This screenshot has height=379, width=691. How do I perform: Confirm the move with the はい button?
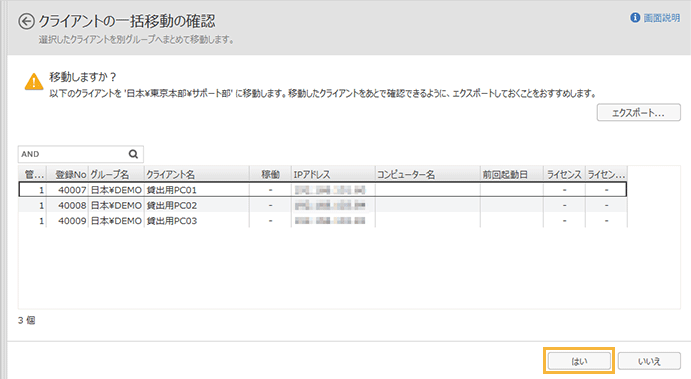tap(579, 361)
